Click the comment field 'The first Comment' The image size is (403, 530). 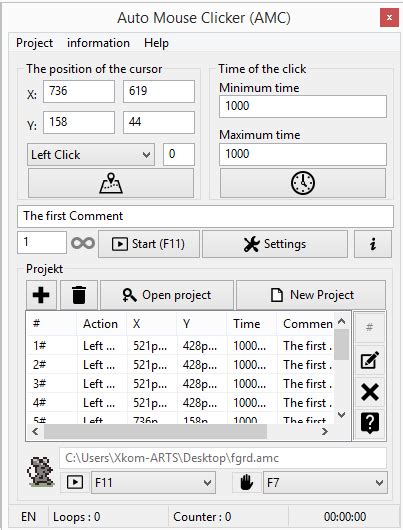pyautogui.click(x=205, y=216)
